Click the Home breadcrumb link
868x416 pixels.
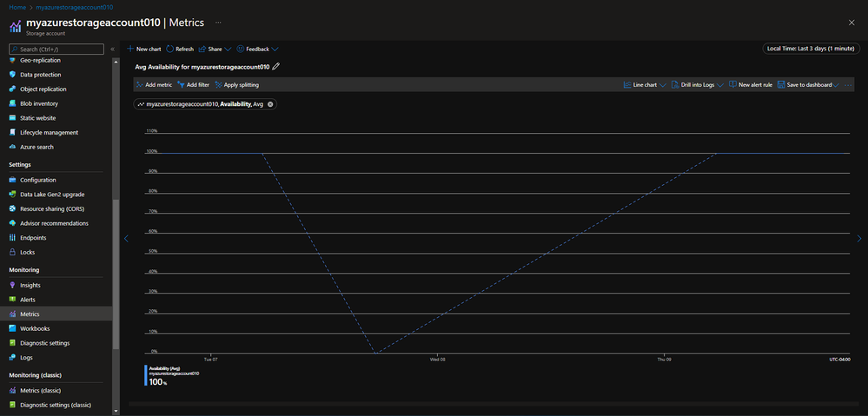pos(17,7)
